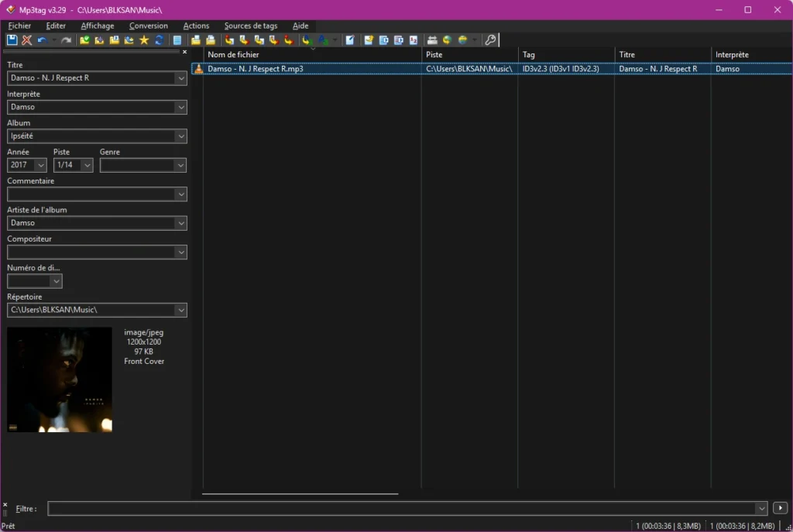Click the Export toolbar icon

pyautogui.click(x=369, y=40)
